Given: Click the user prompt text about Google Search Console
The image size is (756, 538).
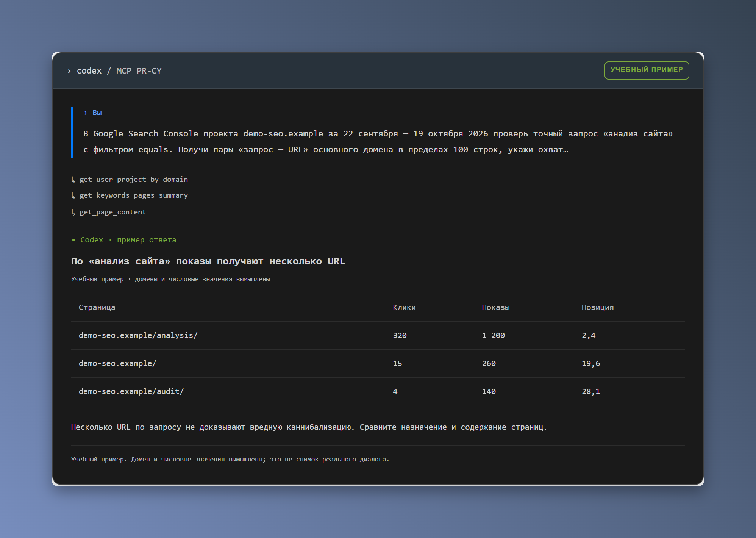Looking at the screenshot, I should (378, 142).
